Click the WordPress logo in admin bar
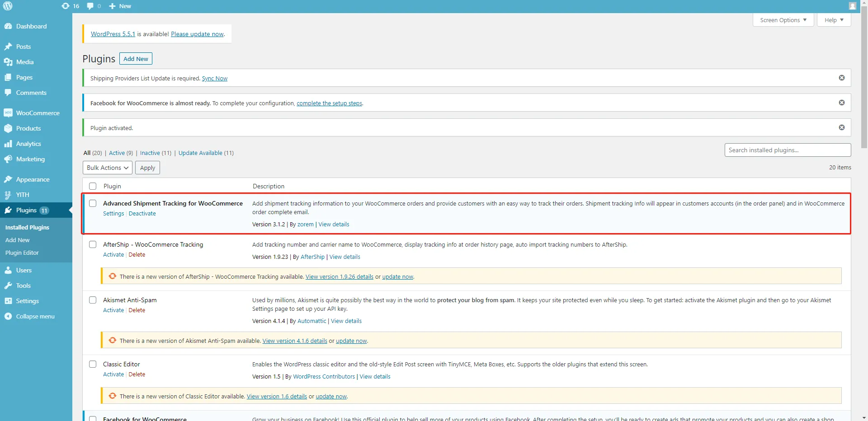The height and width of the screenshot is (421, 868). (x=8, y=6)
